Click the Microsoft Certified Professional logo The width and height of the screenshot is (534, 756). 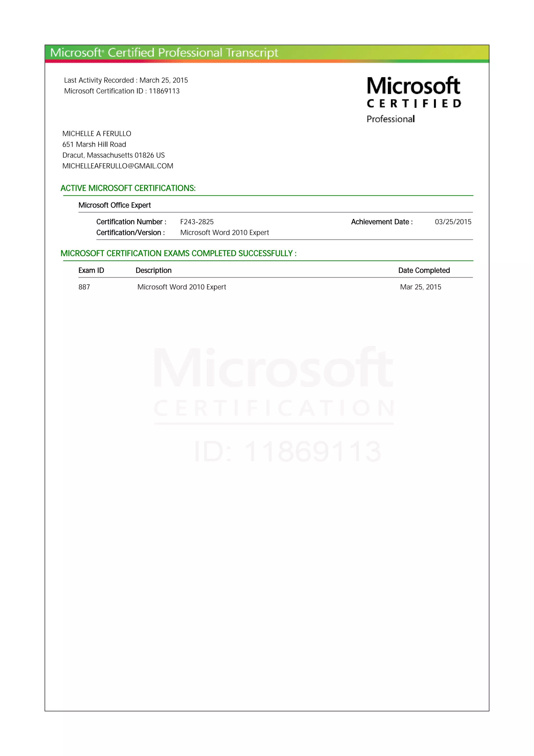[414, 99]
